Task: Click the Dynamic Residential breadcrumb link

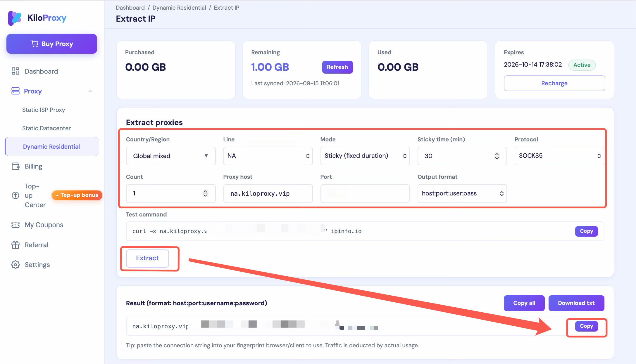Action: 179,8
